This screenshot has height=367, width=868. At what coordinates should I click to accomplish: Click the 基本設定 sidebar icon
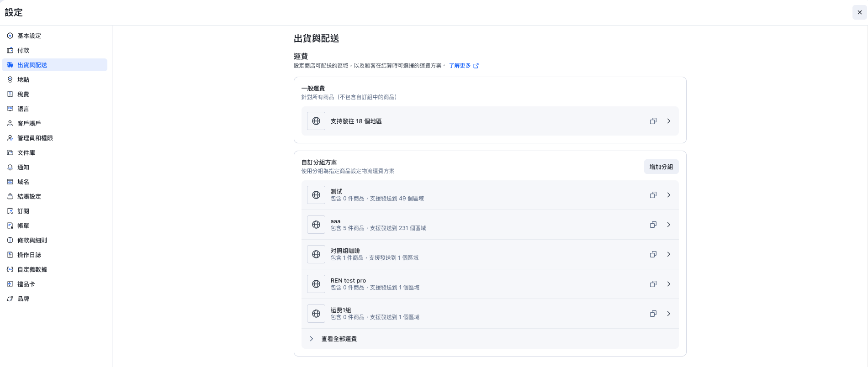[10, 36]
